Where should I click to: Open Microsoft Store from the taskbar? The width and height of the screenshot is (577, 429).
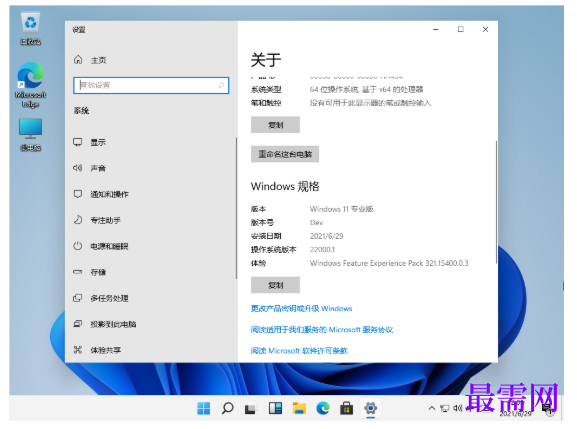[346, 408]
